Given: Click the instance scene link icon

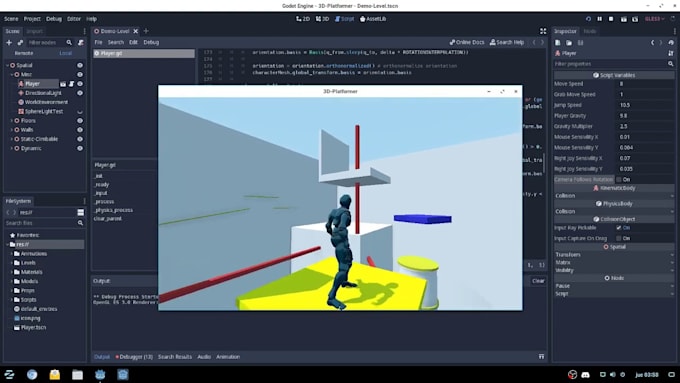Looking at the screenshot, I should click(20, 43).
